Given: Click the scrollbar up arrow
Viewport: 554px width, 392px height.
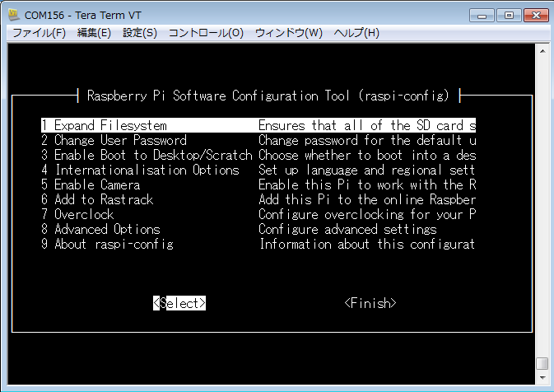Looking at the screenshot, I should (x=542, y=51).
